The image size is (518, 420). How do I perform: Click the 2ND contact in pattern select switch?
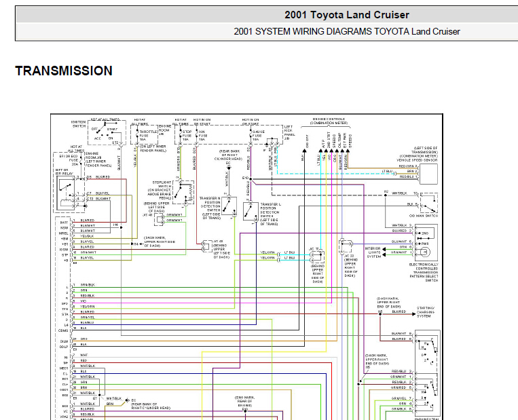425,233
